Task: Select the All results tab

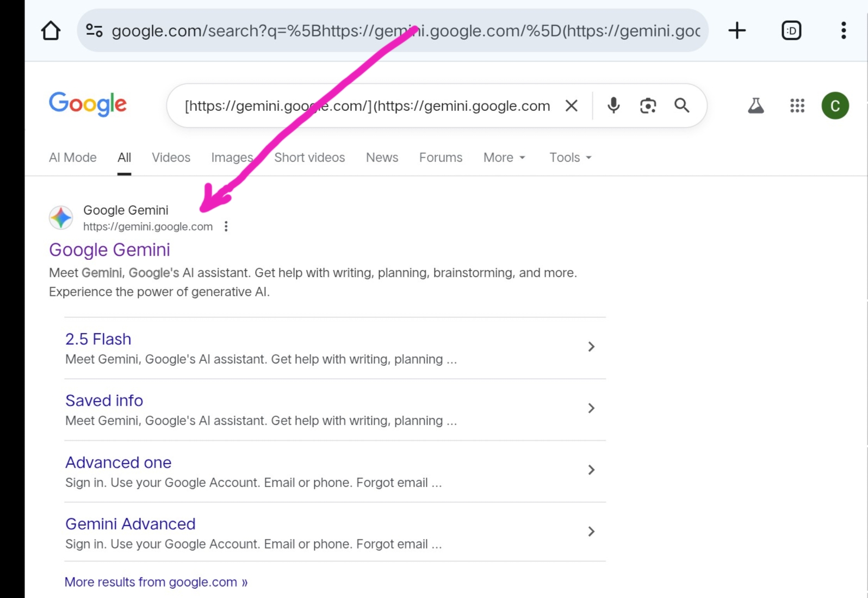Action: (x=125, y=158)
